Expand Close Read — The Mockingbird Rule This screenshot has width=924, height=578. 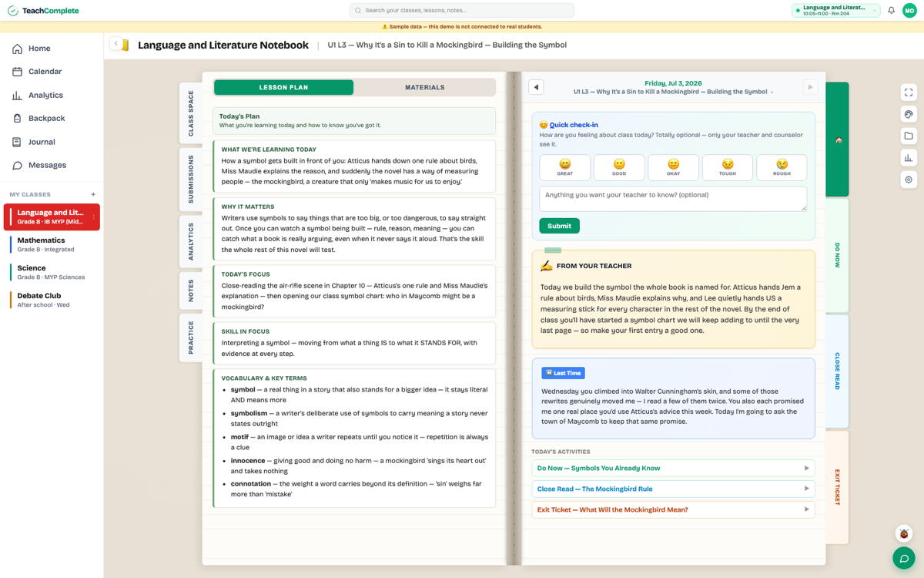pos(673,489)
